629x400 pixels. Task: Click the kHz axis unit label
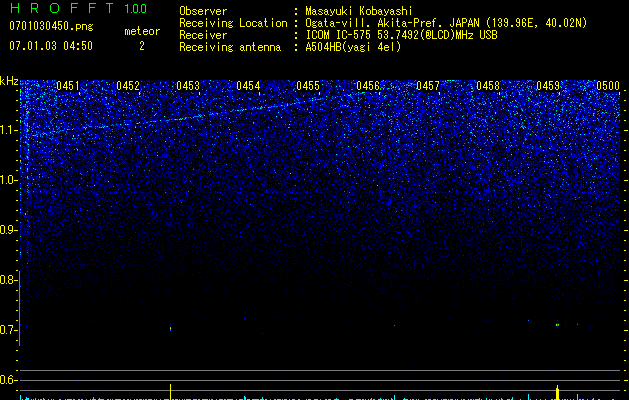point(9,81)
